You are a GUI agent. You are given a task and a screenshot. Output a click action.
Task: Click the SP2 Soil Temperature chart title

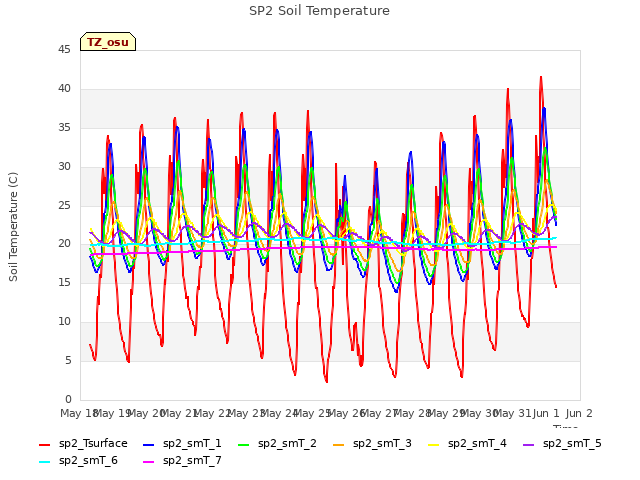tap(319, 11)
